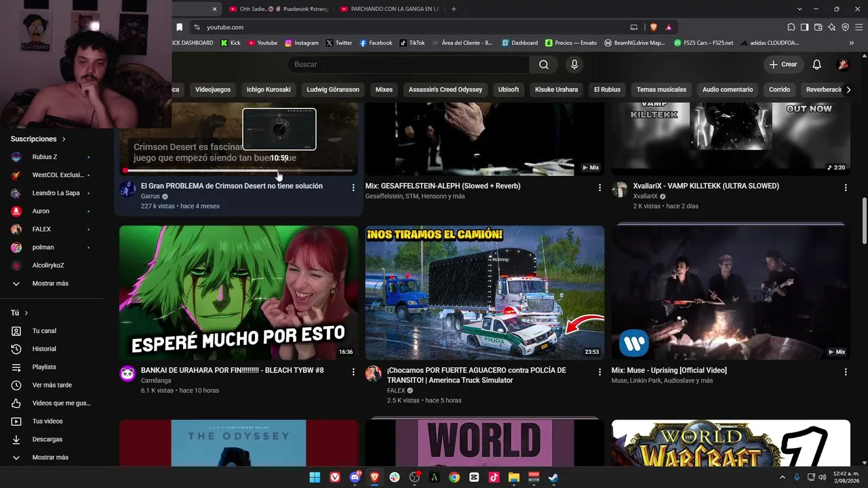Open options for XvallariX VAMP KILLTEKK video
Viewport: 868px width, 488px height.
tap(846, 187)
